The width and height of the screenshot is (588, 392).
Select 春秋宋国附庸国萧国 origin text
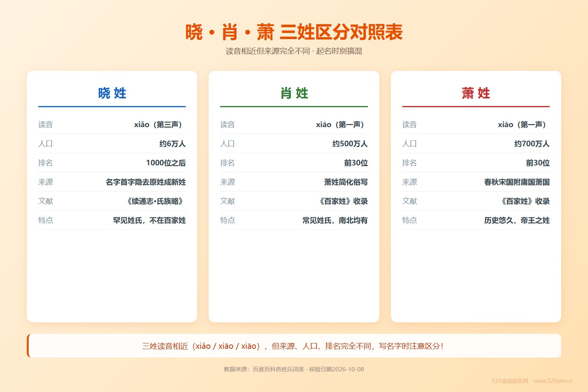click(517, 182)
